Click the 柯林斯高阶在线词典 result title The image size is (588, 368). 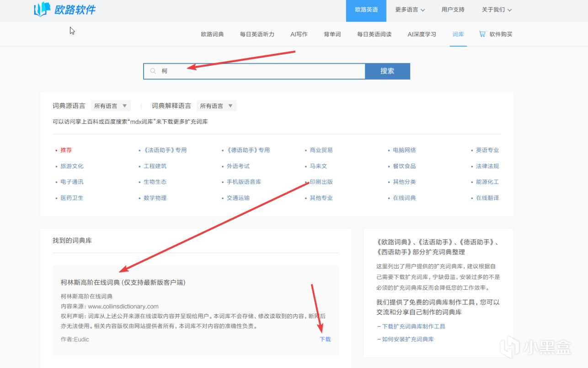[x=123, y=282]
